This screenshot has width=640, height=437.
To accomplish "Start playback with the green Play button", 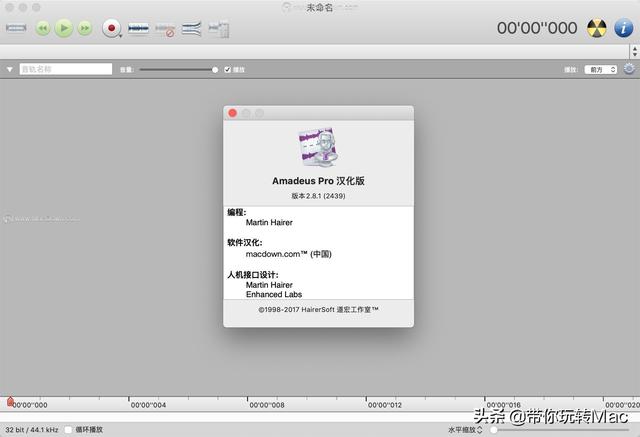I will 64,28.
